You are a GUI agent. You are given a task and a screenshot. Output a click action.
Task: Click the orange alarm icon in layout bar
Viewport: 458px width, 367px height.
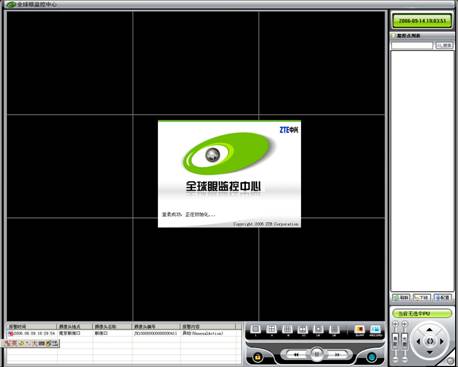(359, 330)
